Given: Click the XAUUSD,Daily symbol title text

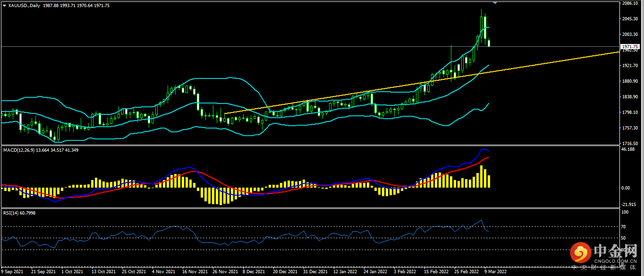Looking at the screenshot, I should 25,6.
